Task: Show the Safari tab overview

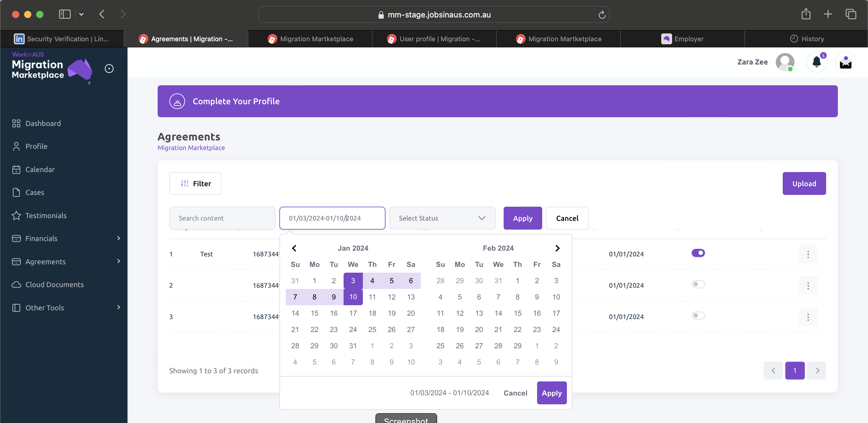Action: click(851, 14)
